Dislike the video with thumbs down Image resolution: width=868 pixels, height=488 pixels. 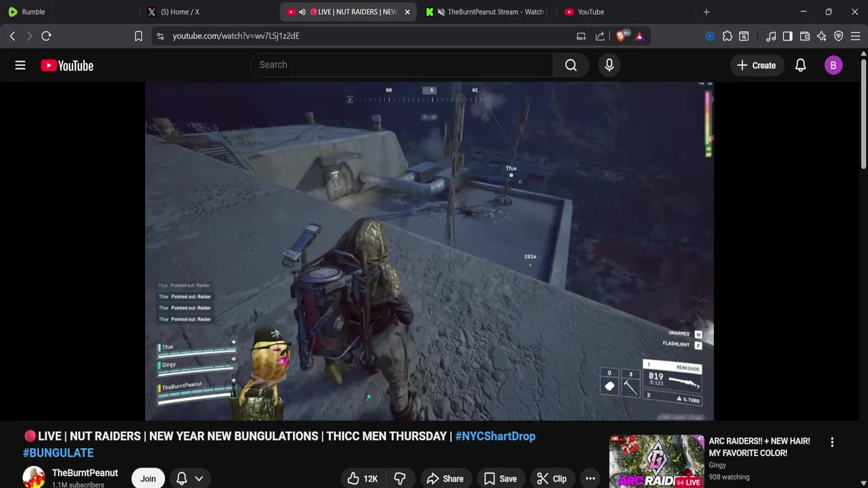pos(399,479)
